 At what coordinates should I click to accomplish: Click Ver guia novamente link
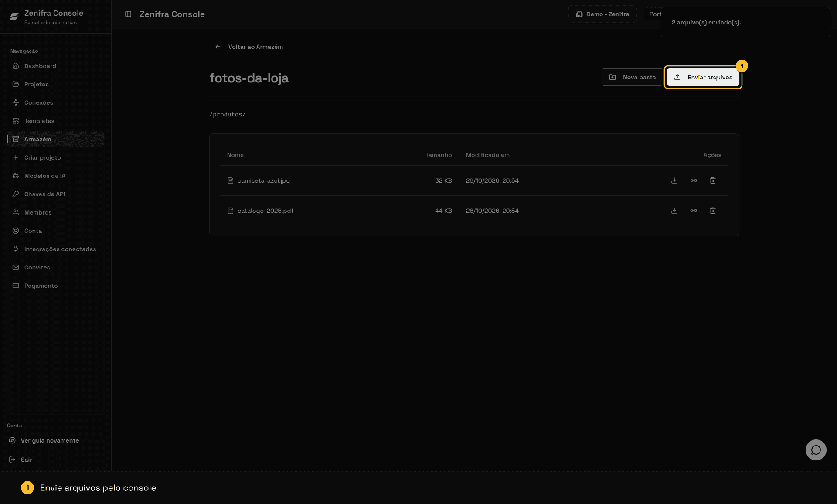point(50,440)
